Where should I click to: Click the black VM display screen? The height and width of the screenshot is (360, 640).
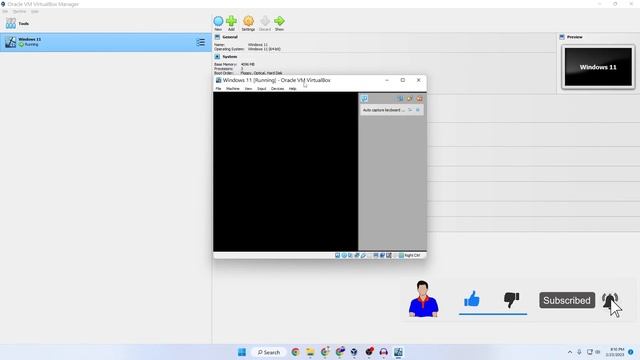tap(285, 171)
